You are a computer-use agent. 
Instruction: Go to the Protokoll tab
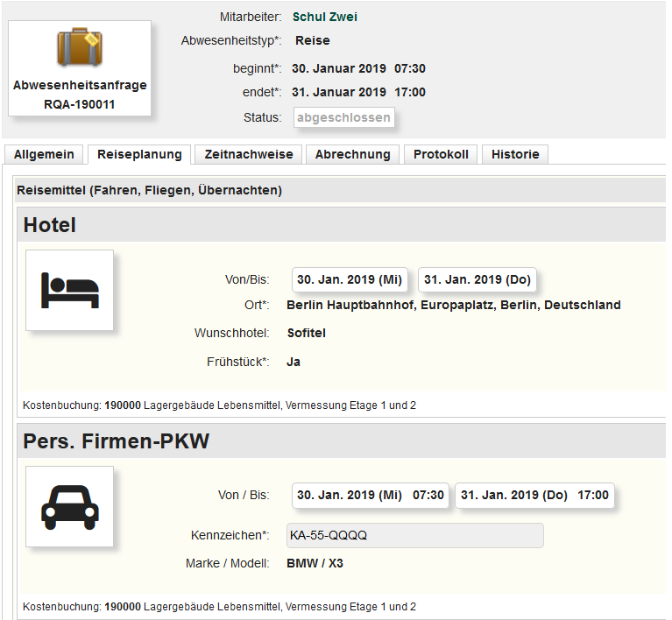coord(441,154)
